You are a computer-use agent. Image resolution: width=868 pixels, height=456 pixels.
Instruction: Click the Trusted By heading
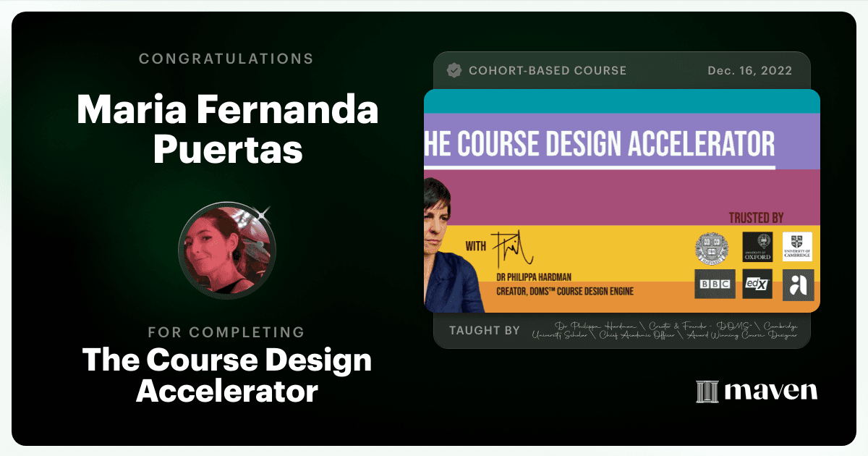point(756,217)
